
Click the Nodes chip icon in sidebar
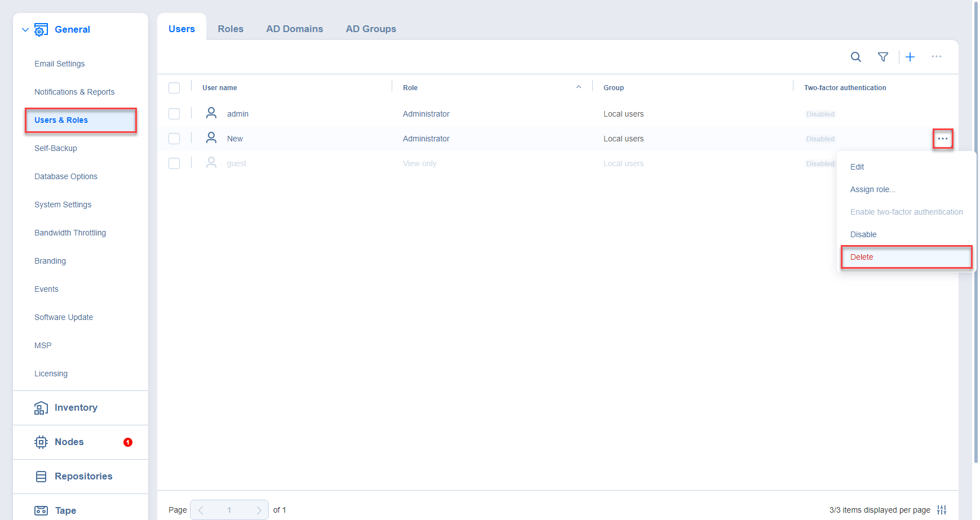click(41, 442)
